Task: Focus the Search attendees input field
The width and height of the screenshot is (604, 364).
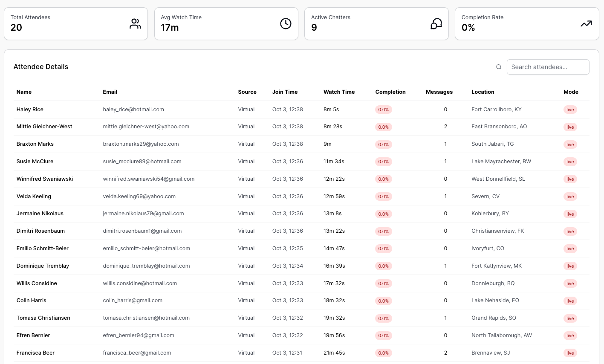Action: pos(548,67)
